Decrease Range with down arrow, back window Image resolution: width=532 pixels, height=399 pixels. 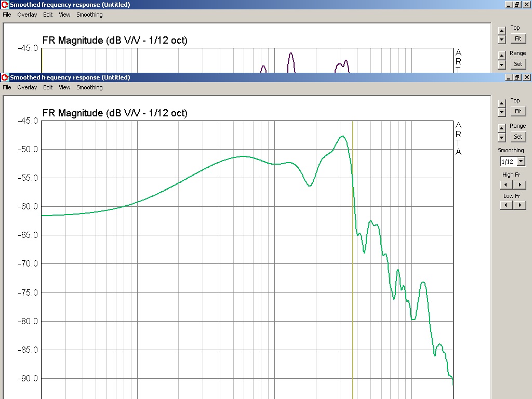502,65
